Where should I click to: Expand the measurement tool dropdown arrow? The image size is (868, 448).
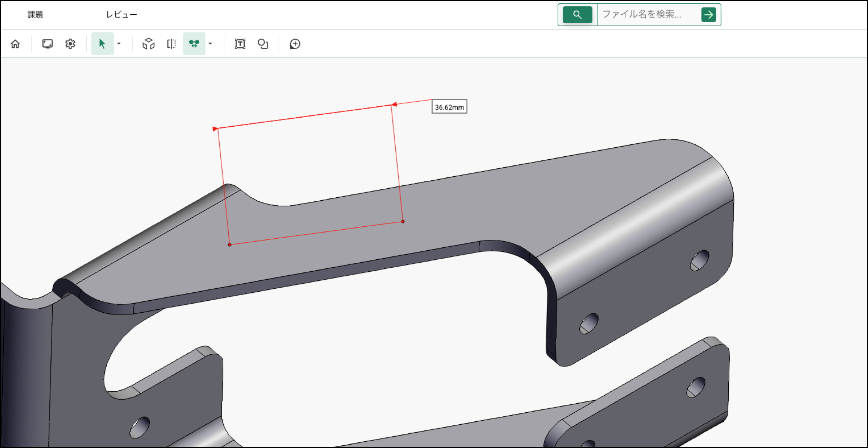tap(211, 44)
